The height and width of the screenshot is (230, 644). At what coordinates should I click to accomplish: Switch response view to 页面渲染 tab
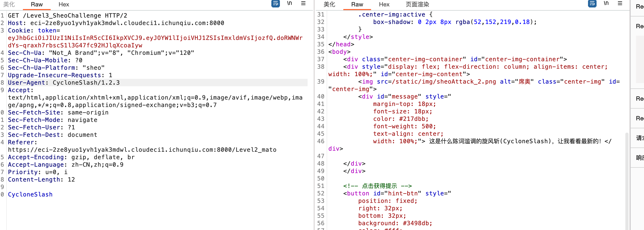[x=417, y=5]
